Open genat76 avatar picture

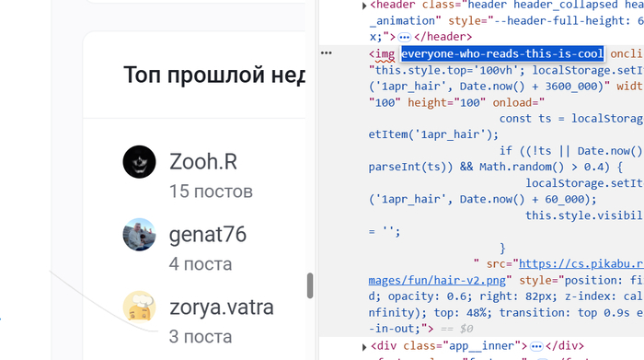(x=139, y=234)
